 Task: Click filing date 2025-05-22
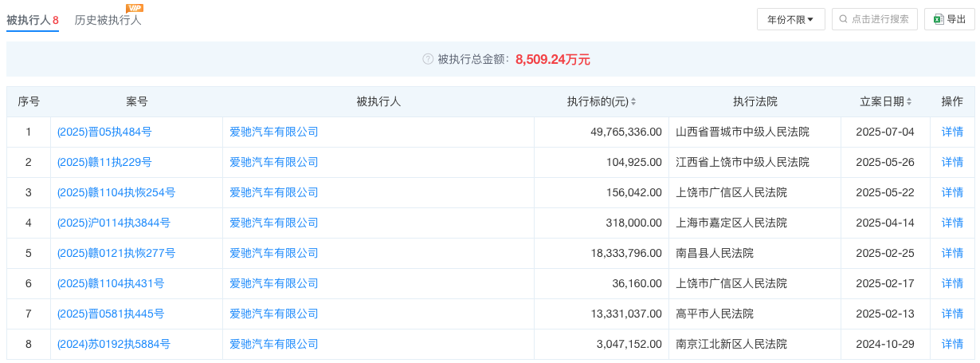pyautogui.click(x=885, y=192)
